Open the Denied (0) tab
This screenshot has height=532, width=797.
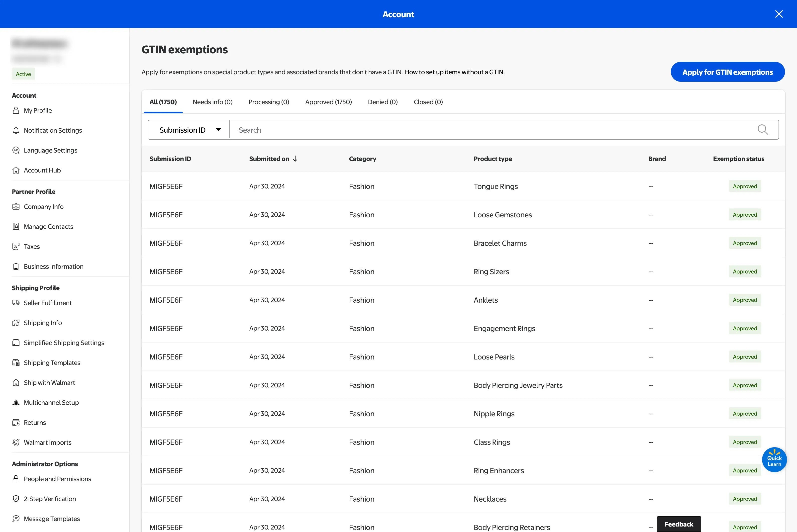click(382, 102)
